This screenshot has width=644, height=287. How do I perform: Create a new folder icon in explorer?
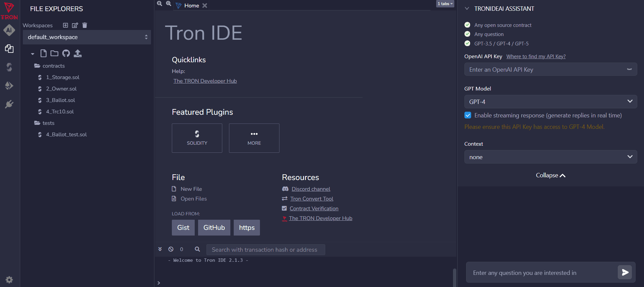[54, 53]
